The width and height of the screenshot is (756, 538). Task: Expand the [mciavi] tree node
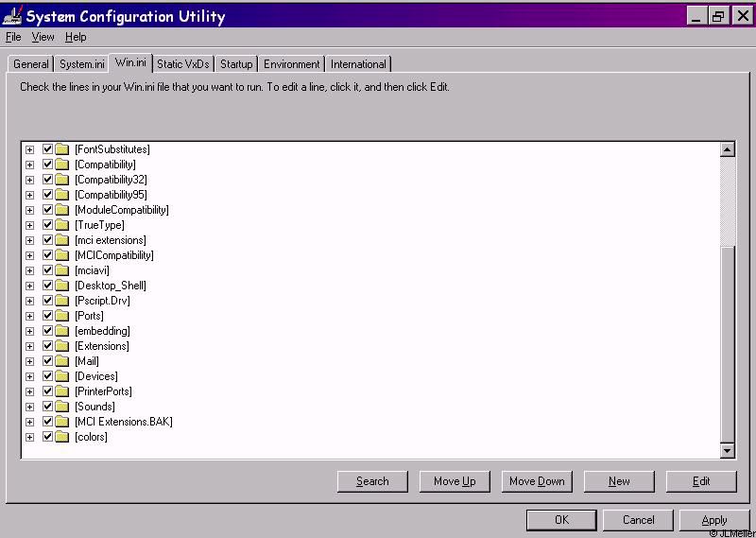click(x=30, y=270)
